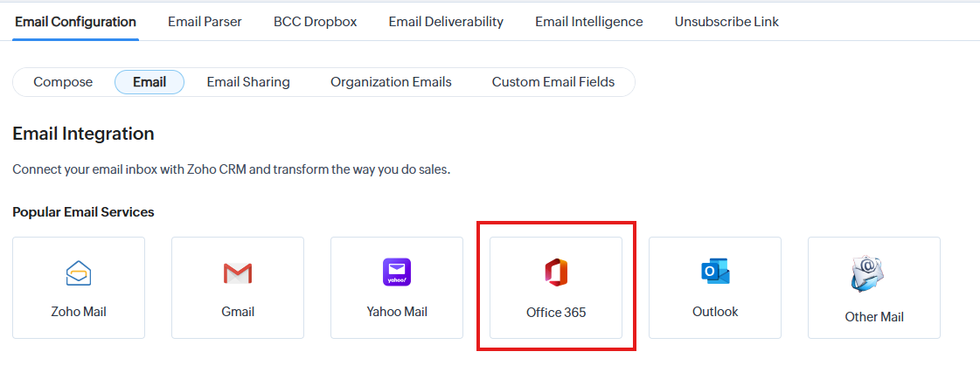This screenshot has width=980, height=386.
Task: Go to Email Deliverability tab
Action: (x=446, y=22)
